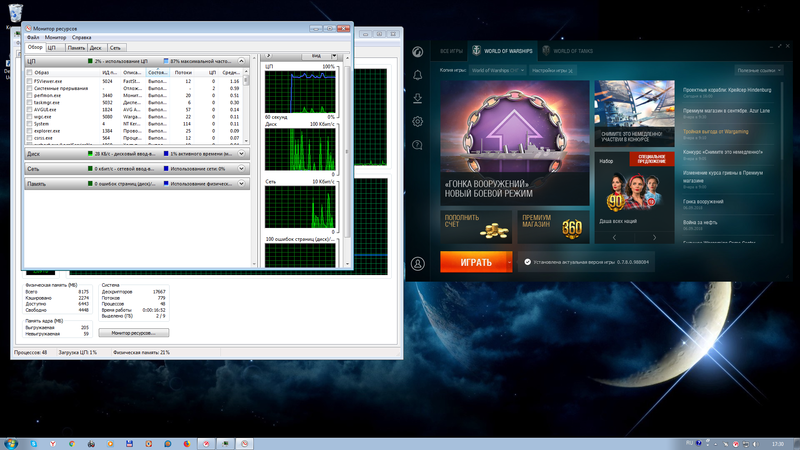
Task: Check the box for Системные прерывания
Action: point(30,88)
